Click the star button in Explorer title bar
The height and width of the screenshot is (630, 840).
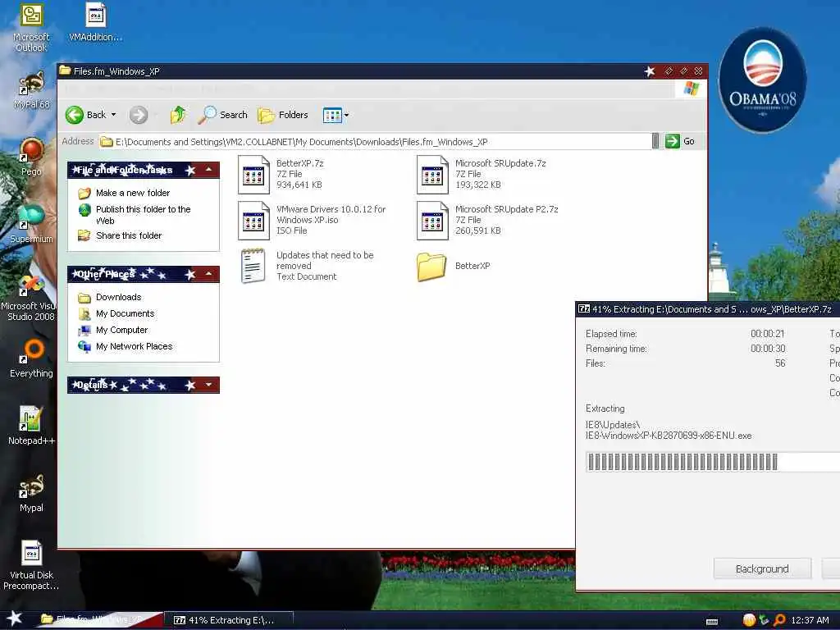tap(650, 71)
